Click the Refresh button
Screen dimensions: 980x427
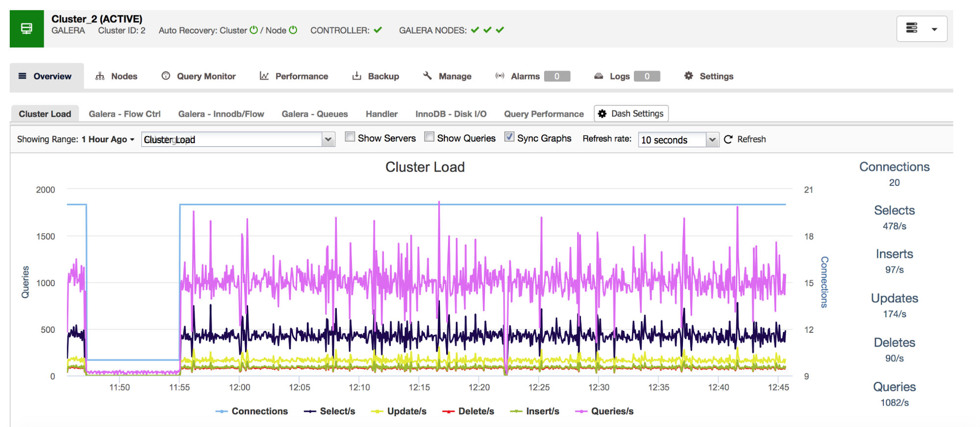coord(745,139)
